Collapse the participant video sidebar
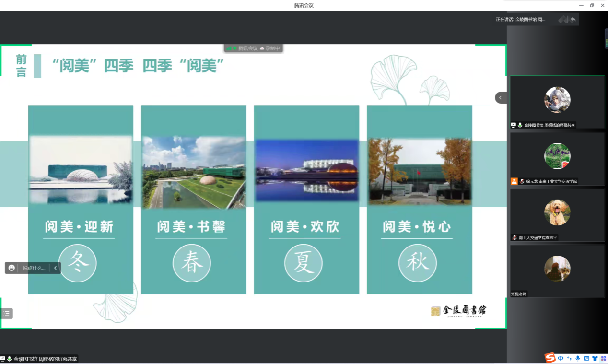This screenshot has width=608, height=364. coord(500,97)
